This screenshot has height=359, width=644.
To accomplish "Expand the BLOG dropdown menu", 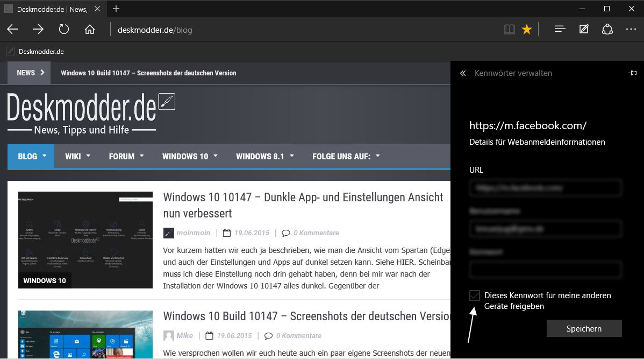I will [31, 157].
